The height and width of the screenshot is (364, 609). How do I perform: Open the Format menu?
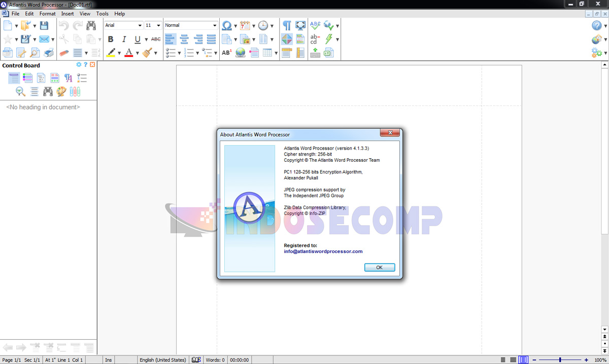click(x=47, y=14)
